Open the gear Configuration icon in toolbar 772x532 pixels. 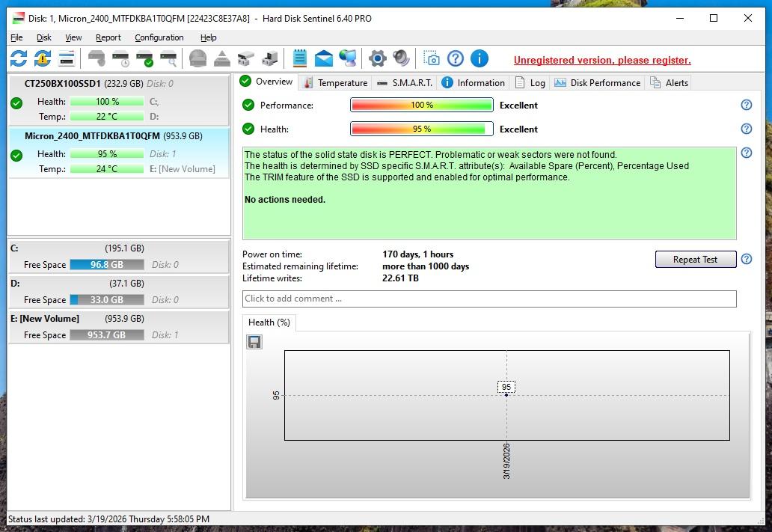pos(378,58)
